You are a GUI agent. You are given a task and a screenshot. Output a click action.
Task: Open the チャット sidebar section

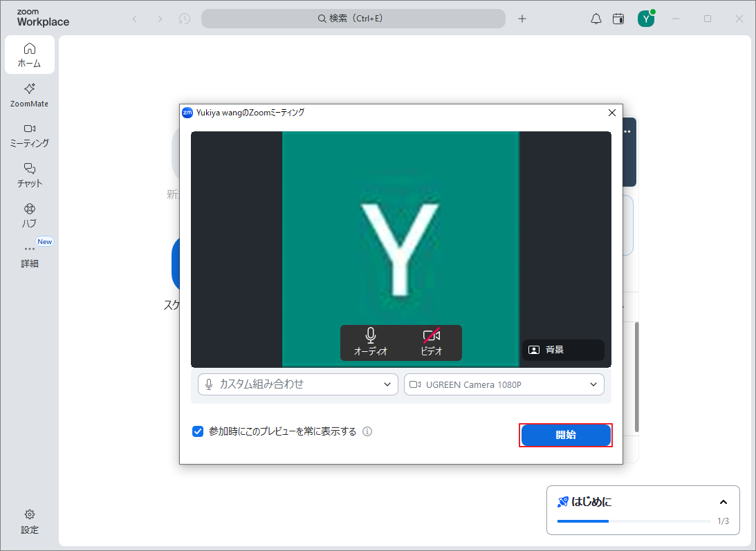point(30,176)
